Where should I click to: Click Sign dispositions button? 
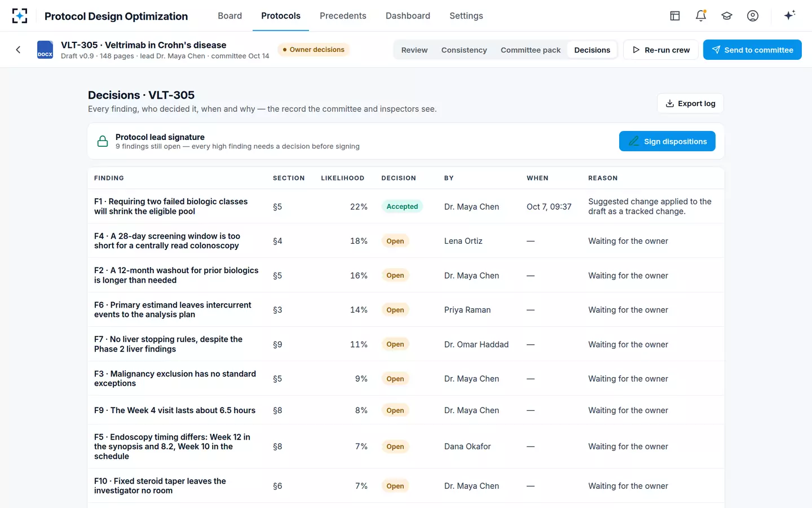[x=667, y=141]
